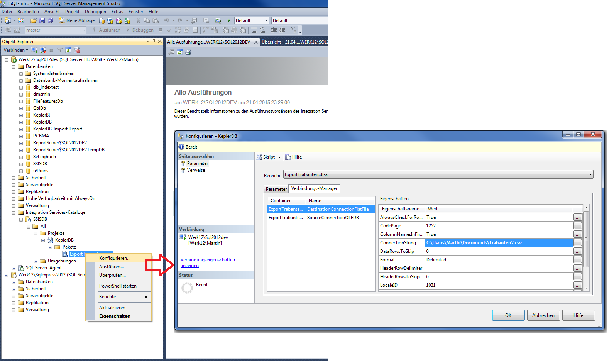This screenshot has width=609, height=364.
Task: Collapse the Pakete folder
Action: pyautogui.click(x=50, y=247)
